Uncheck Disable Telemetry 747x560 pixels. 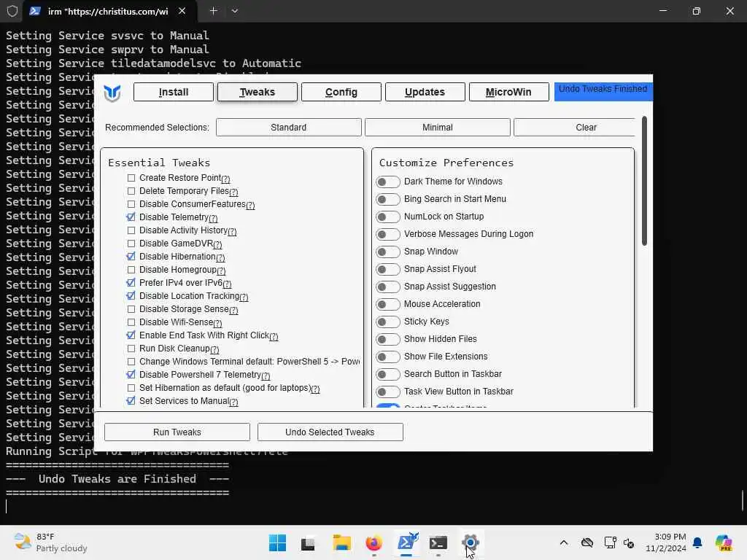tap(131, 217)
